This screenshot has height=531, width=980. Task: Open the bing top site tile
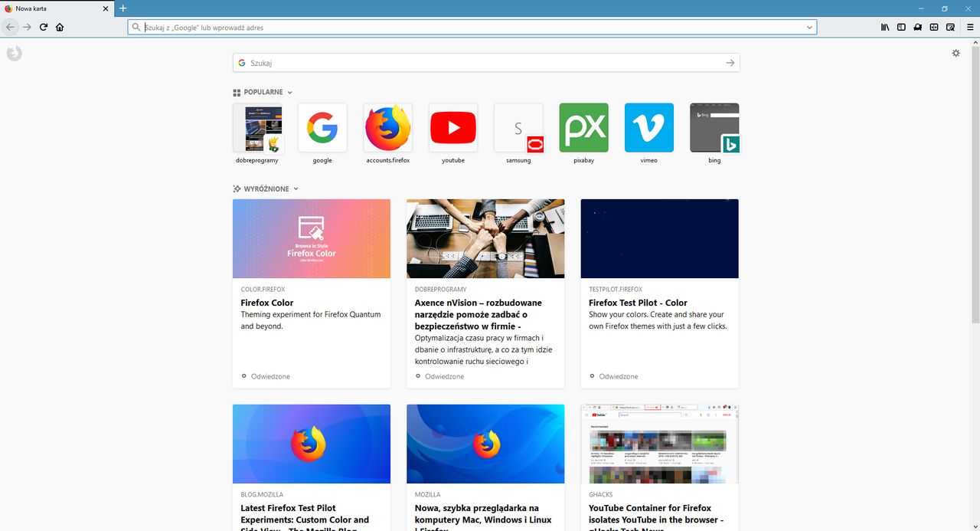(714, 128)
